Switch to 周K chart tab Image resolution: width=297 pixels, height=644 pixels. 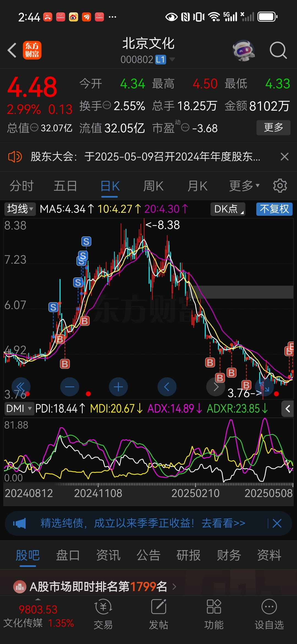pyautogui.click(x=153, y=186)
